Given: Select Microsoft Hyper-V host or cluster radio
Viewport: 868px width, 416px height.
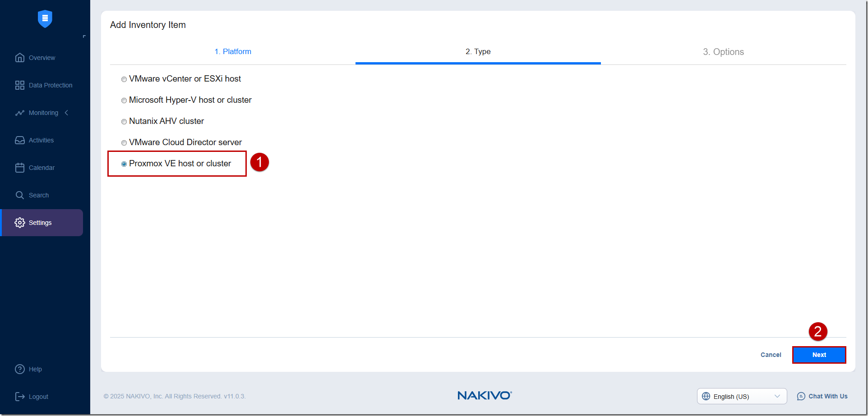Looking at the screenshot, I should (124, 101).
